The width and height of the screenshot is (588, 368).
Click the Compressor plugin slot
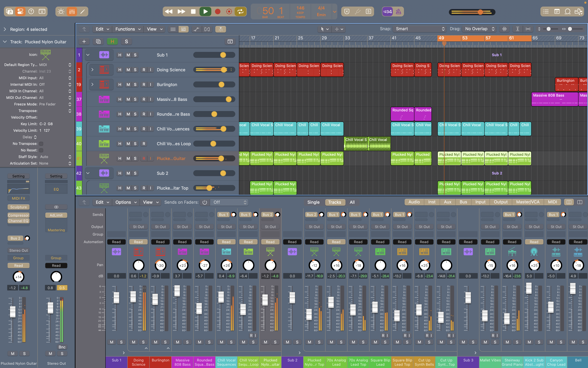click(x=19, y=215)
